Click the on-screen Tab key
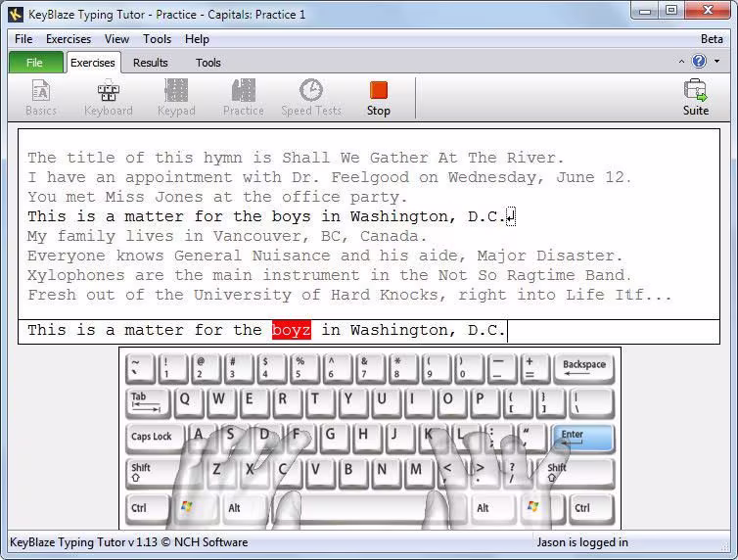738x560 pixels. [148, 402]
